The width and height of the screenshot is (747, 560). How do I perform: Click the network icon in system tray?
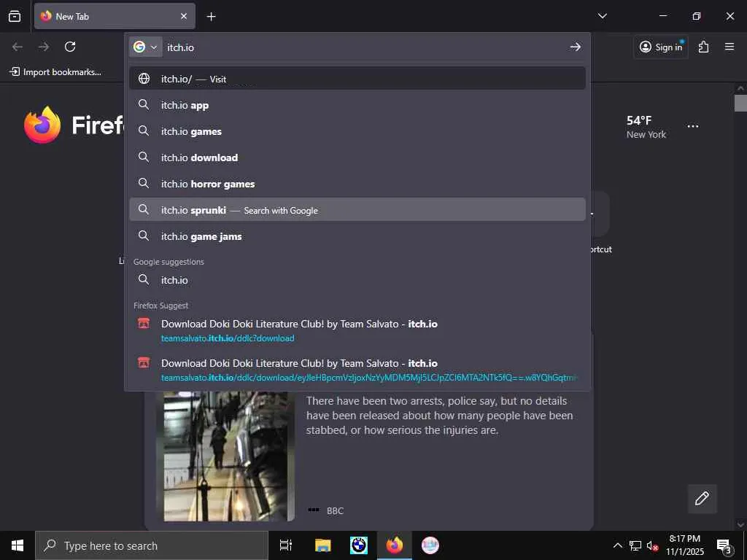pos(635,545)
